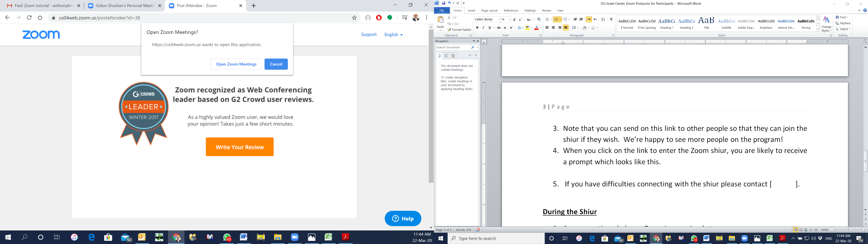Screen dimensions: 868x244
Task: Click the Format Painter icon in Word
Action: (x=450, y=30)
